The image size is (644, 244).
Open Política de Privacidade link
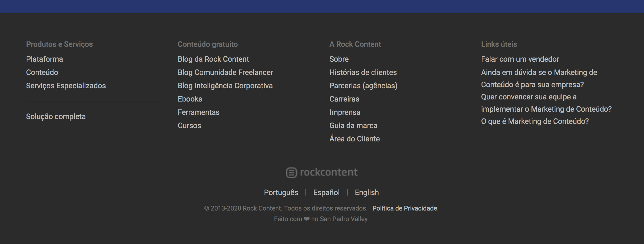coord(405,208)
